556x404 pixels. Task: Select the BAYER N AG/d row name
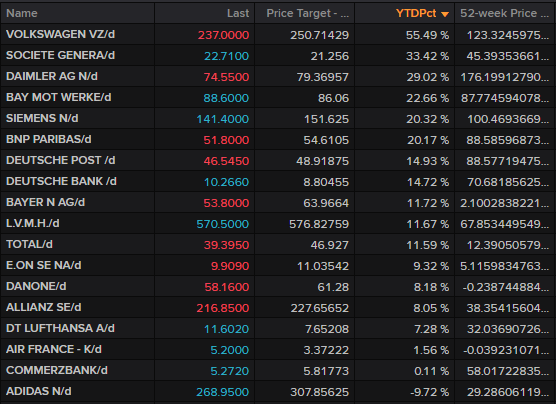click(45, 202)
